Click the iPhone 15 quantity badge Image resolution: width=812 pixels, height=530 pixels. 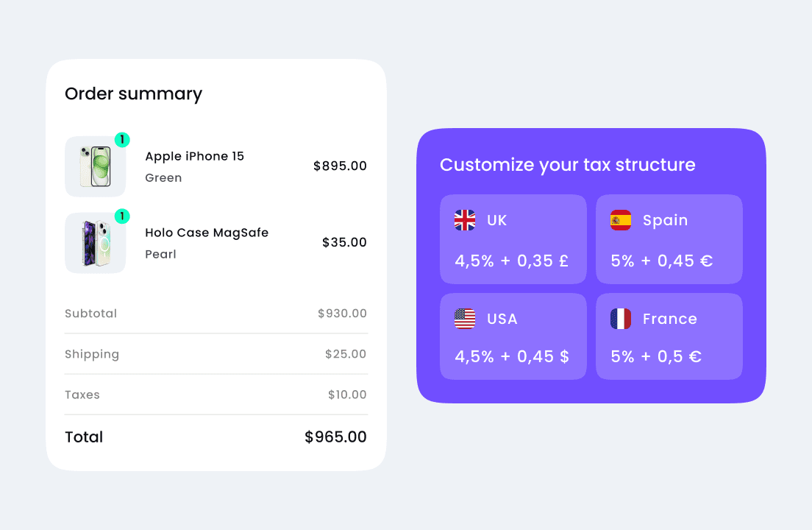click(122, 140)
